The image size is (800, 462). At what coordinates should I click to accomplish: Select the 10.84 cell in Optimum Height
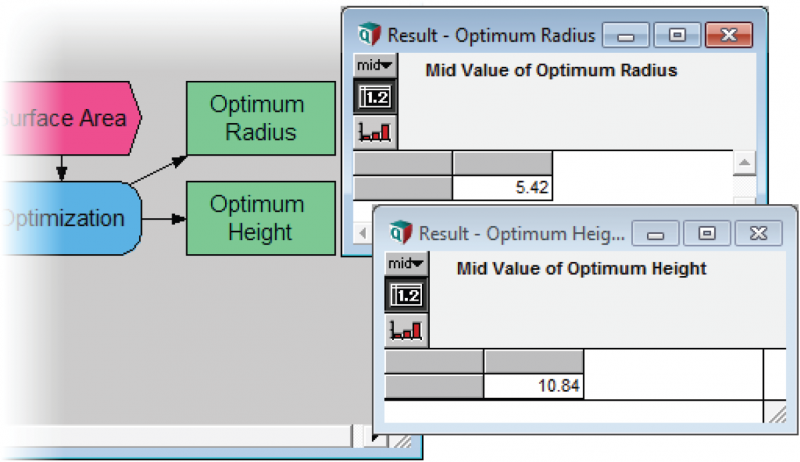point(534,386)
